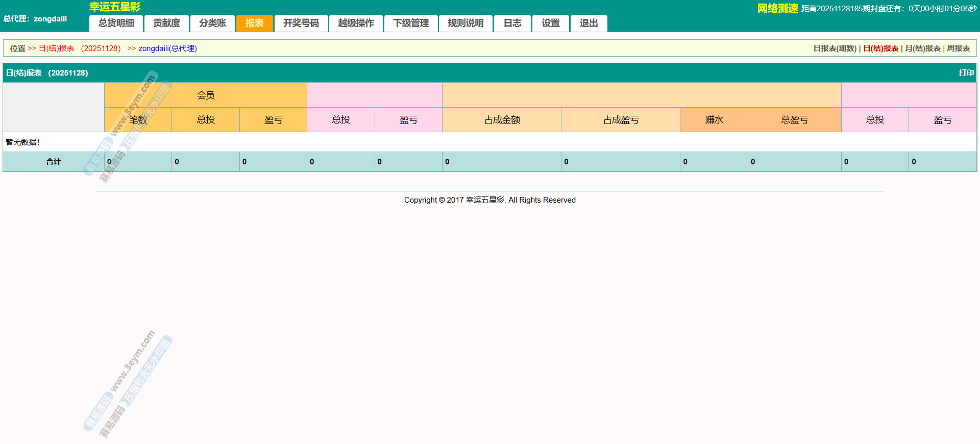View the 规则说明 tab
The height and width of the screenshot is (444, 980).
(x=465, y=23)
